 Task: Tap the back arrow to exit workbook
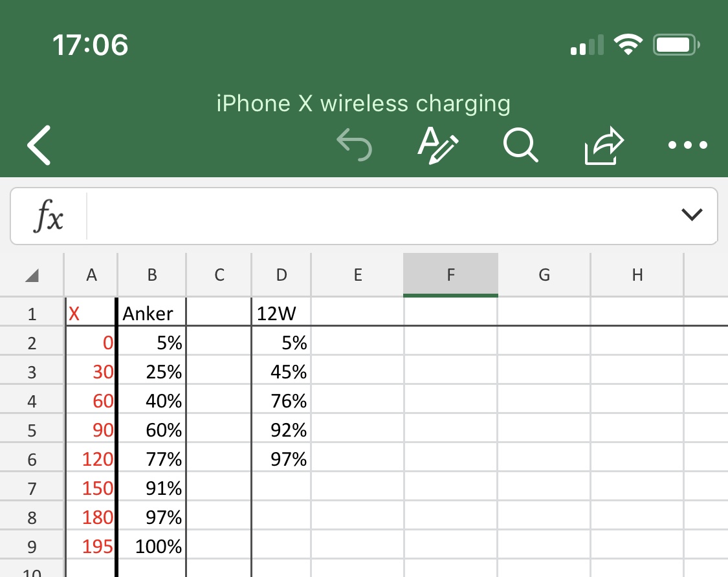tap(39, 144)
